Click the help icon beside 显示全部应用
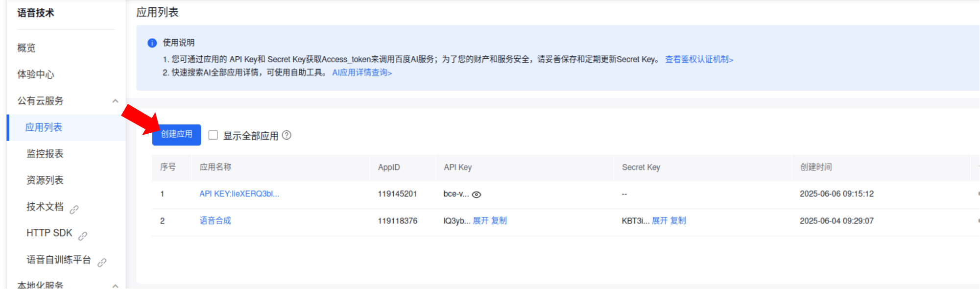The image size is (980, 289). [x=287, y=135]
